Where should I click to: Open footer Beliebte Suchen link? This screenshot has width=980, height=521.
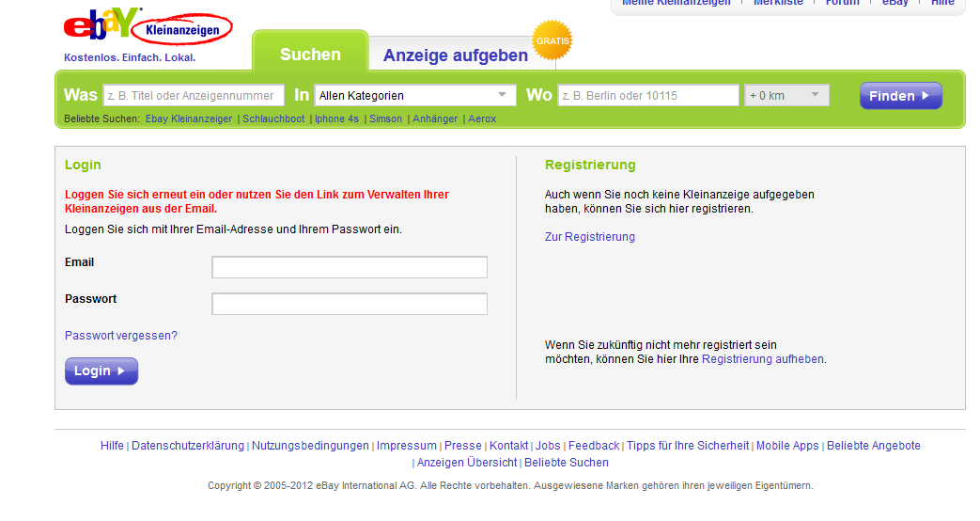[x=567, y=463]
